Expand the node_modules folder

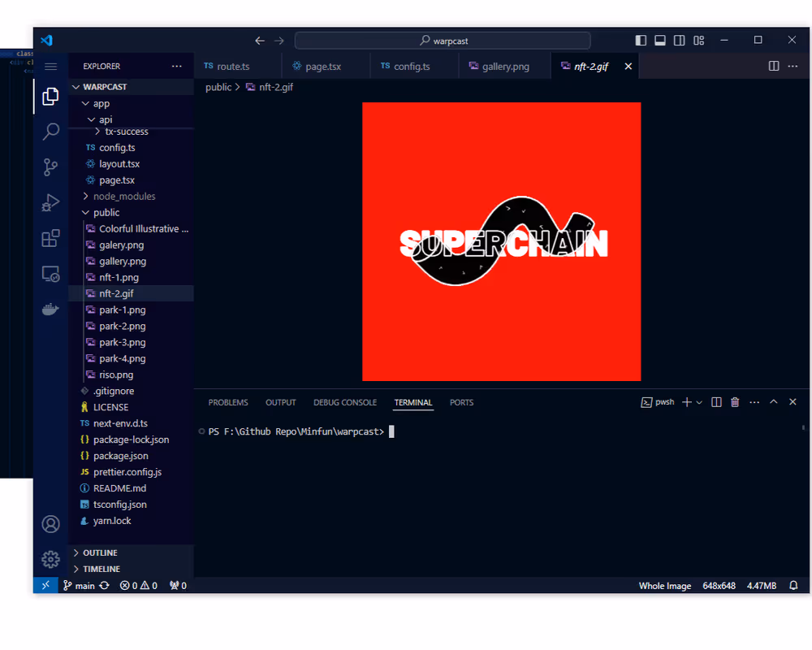click(123, 197)
